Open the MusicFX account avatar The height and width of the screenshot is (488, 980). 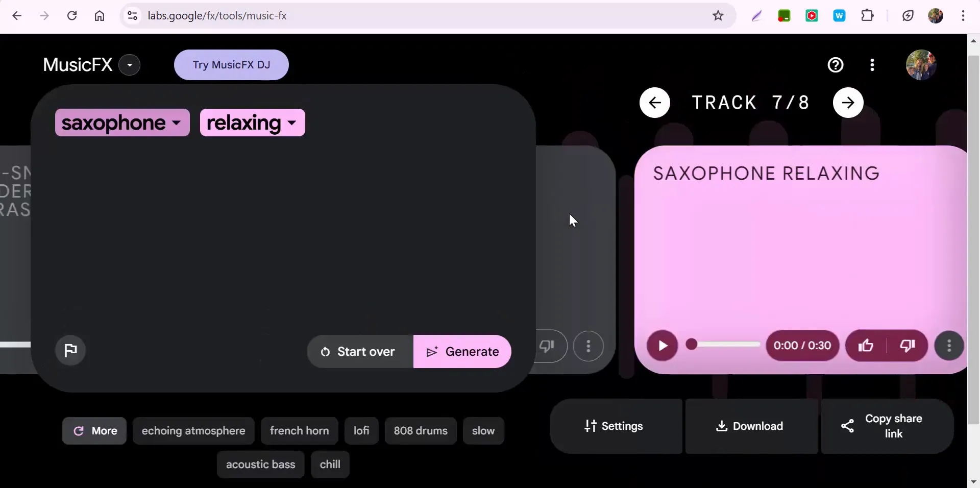coord(921,65)
